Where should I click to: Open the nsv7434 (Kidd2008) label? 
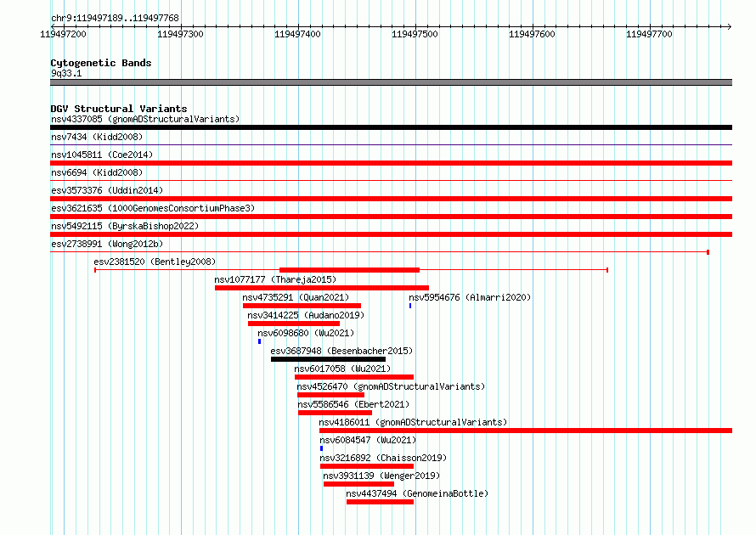coord(97,137)
